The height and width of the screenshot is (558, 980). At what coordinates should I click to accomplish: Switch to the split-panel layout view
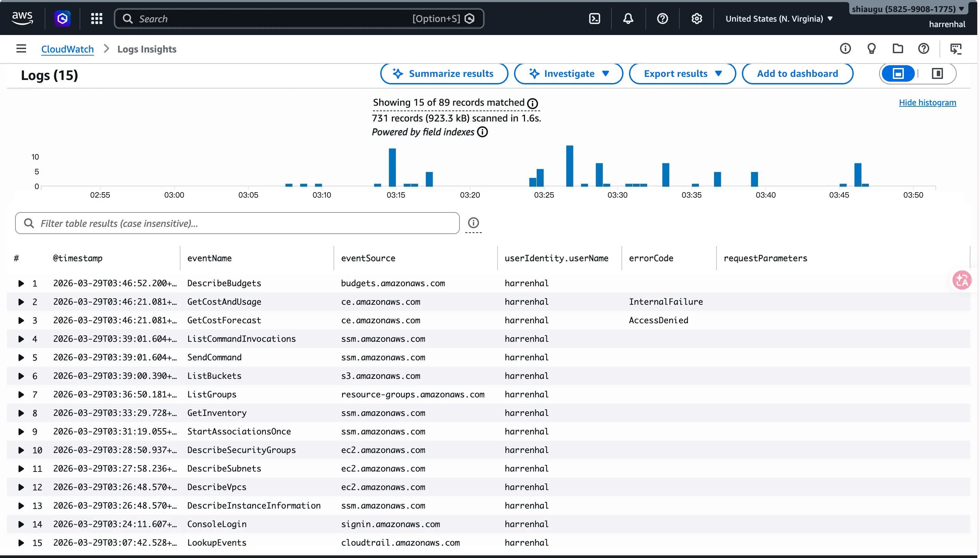pos(937,73)
